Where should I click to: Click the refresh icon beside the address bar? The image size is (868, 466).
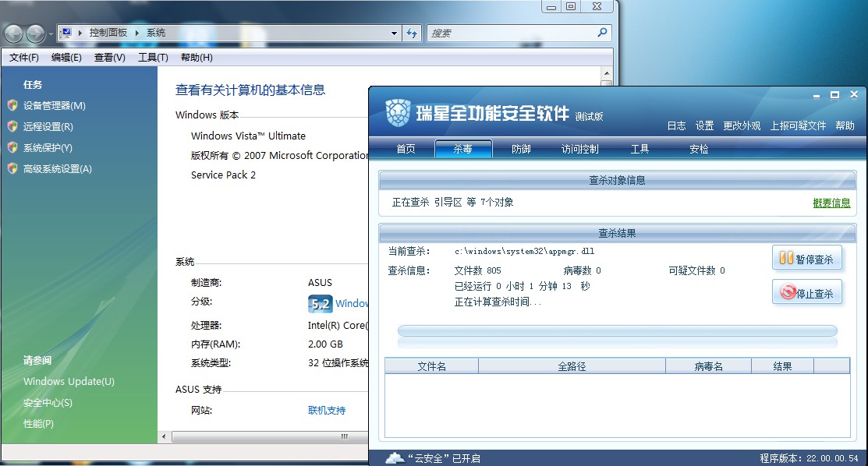click(x=411, y=34)
